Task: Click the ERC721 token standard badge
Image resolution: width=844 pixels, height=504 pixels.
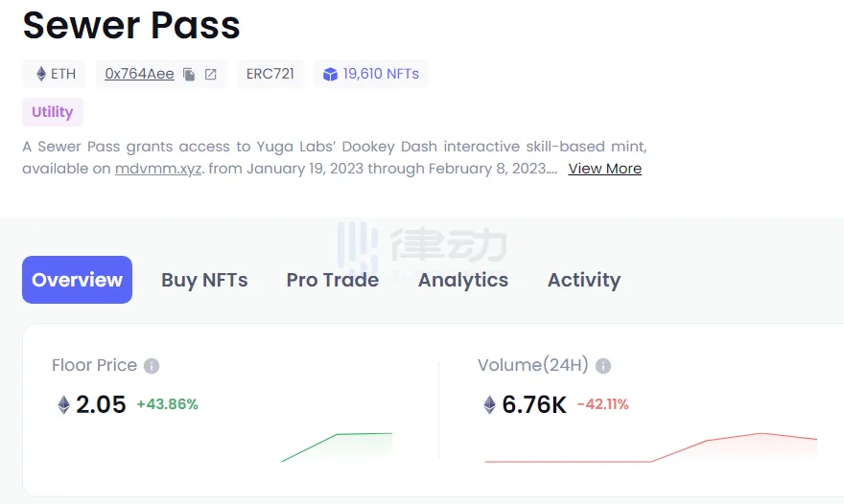Action: (x=270, y=74)
